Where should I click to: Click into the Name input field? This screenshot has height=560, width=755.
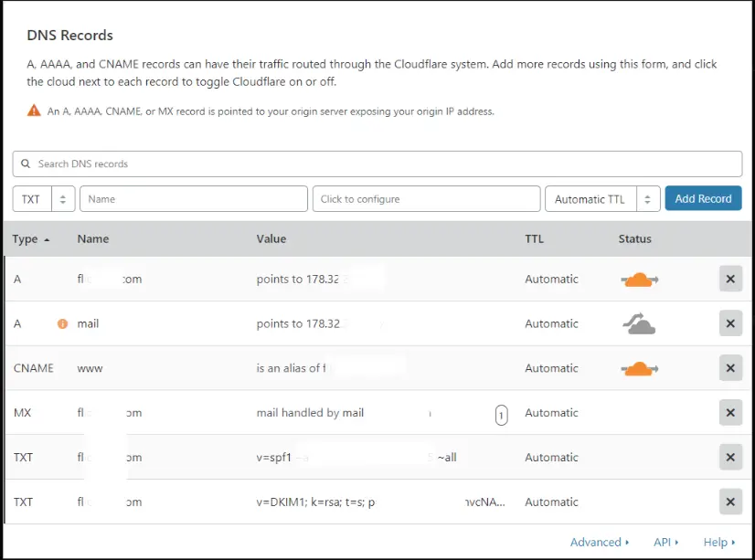[194, 198]
